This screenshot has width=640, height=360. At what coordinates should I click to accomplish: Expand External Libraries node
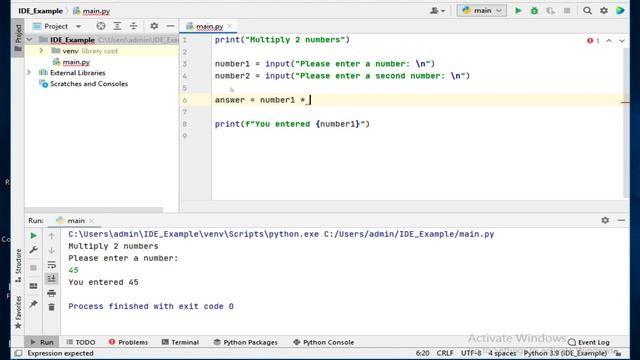pyautogui.click(x=29, y=73)
